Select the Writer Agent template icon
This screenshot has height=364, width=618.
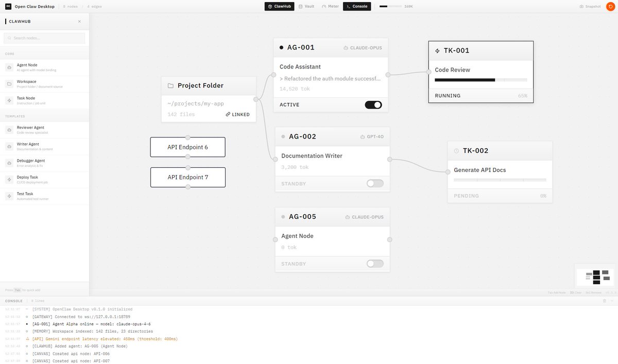9,146
